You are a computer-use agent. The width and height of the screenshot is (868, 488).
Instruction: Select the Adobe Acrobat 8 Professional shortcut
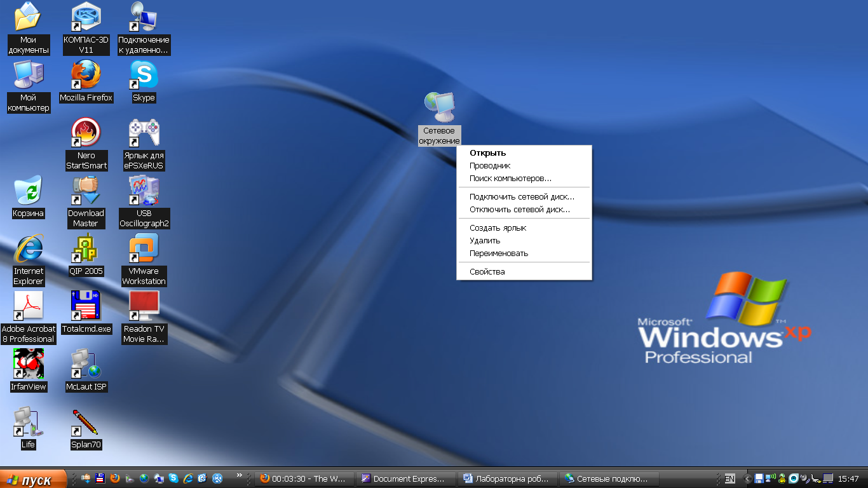[28, 318]
